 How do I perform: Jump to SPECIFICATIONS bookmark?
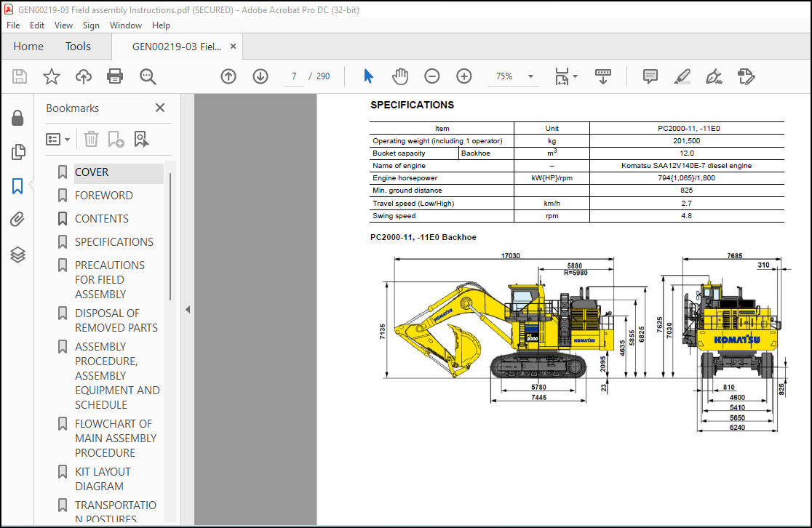point(114,242)
